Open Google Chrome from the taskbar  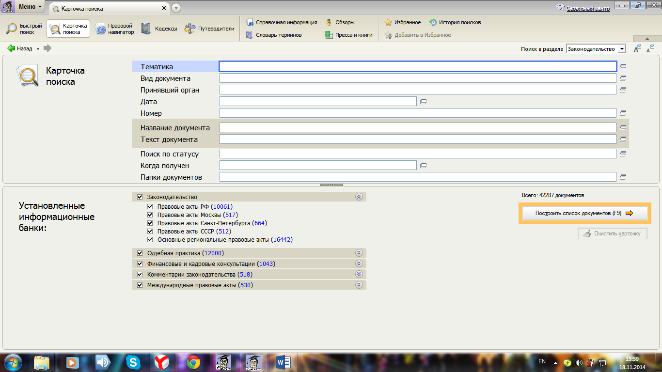[x=193, y=362]
